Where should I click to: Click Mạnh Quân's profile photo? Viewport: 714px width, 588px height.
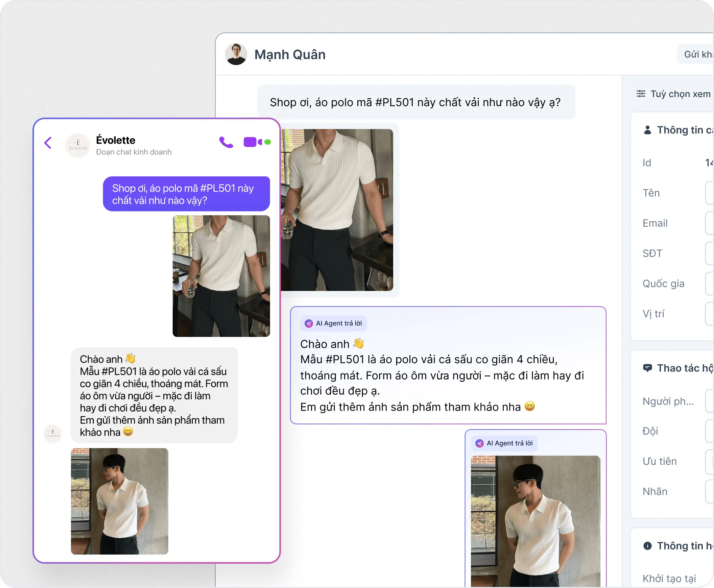[x=236, y=54]
